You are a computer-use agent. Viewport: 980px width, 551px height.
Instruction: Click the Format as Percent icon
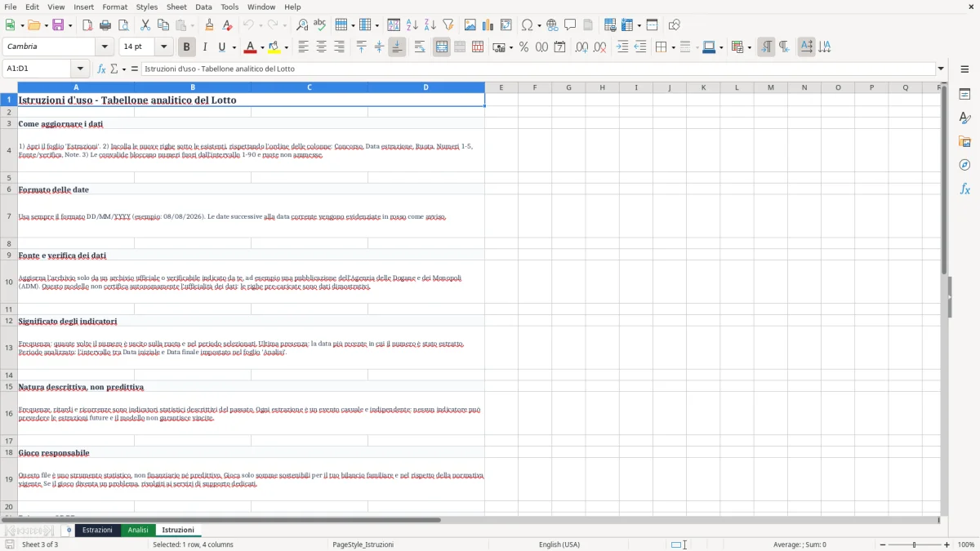[x=523, y=47]
